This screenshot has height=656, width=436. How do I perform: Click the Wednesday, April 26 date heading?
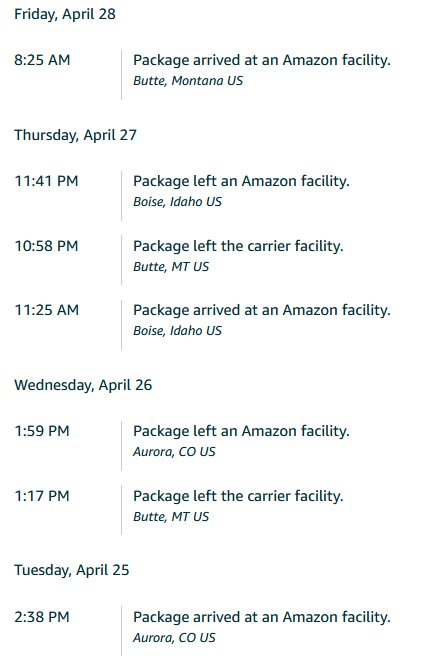click(x=83, y=385)
